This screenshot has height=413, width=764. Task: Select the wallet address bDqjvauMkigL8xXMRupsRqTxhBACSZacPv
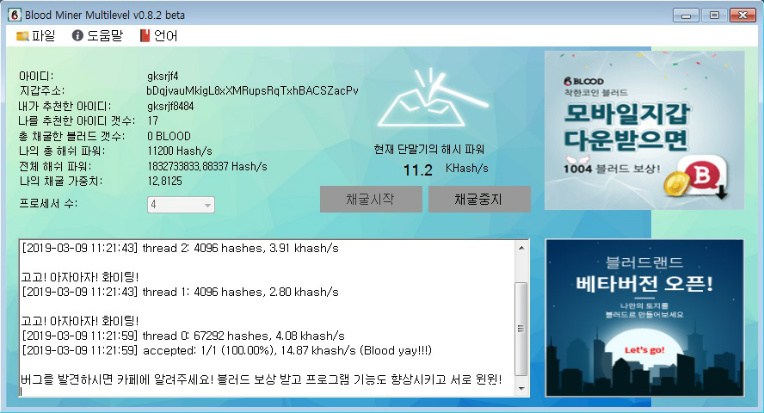252,91
